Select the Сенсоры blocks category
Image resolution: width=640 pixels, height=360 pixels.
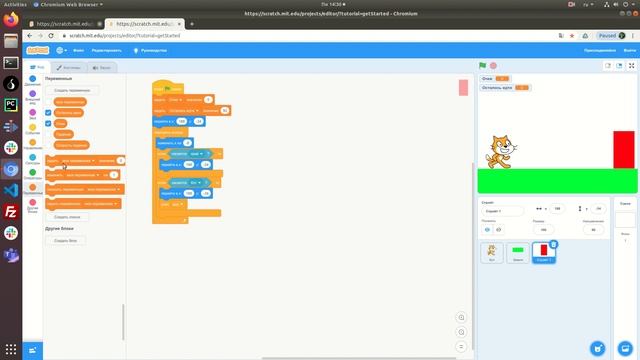tap(33, 159)
